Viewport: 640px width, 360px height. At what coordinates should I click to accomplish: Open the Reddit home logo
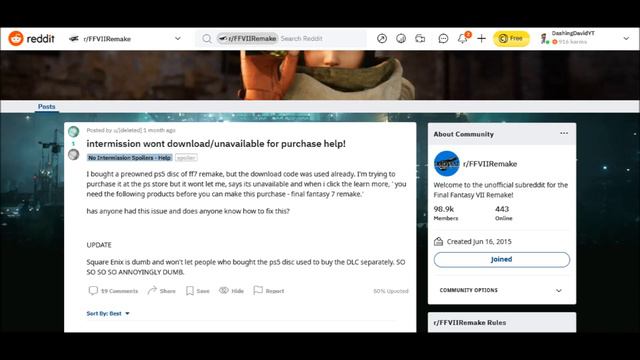tap(31, 39)
